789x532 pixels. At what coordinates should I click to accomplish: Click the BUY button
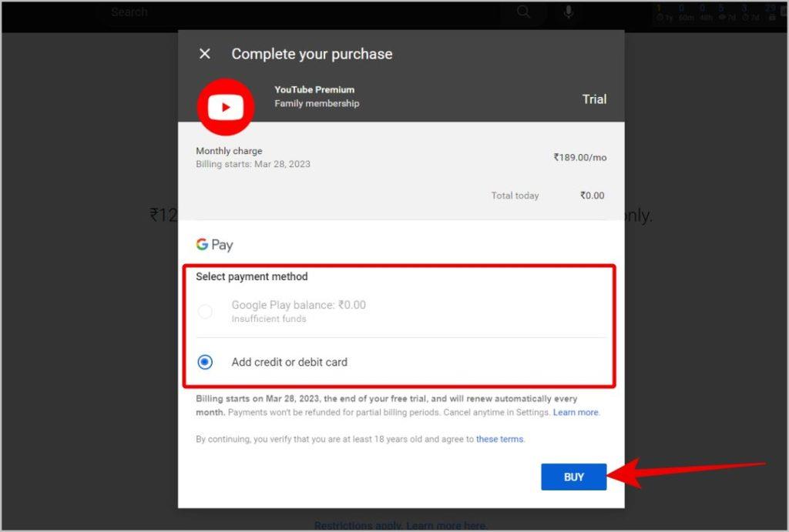point(573,477)
